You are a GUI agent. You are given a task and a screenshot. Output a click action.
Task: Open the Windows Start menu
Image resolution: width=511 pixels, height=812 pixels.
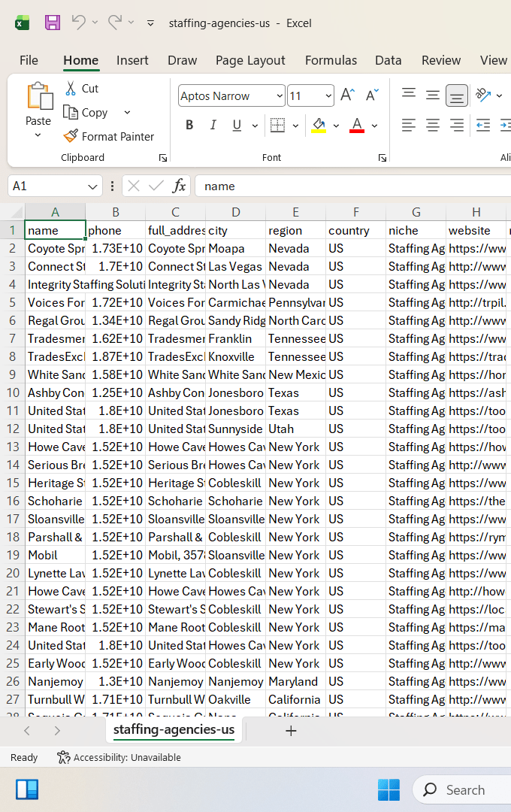389,789
